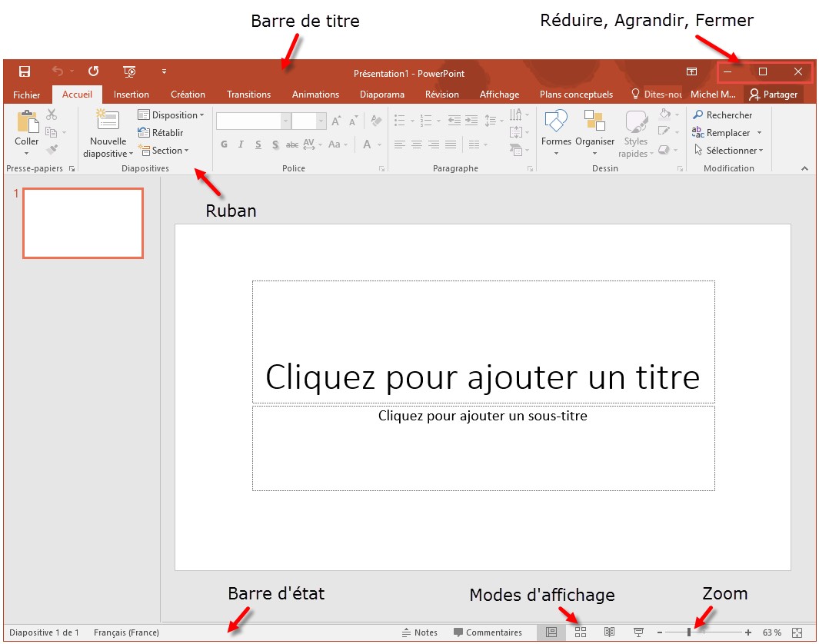Click the fit slide to window icon

tap(797, 632)
